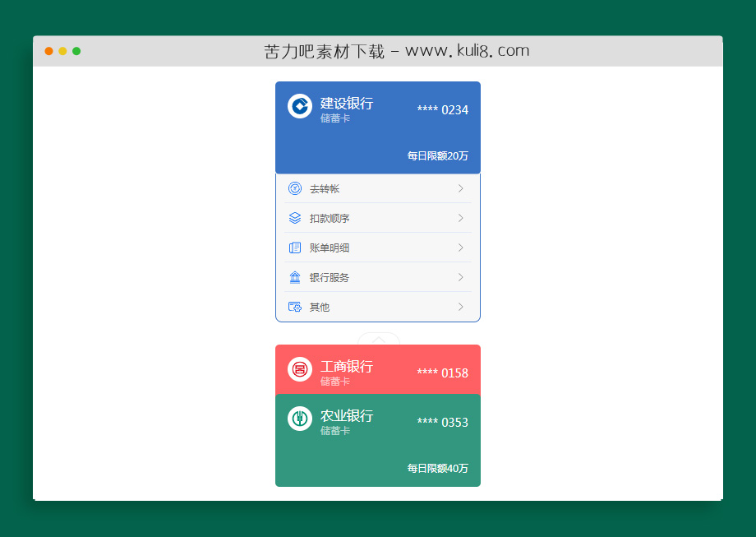Click the 每日限额20万 limit label
The height and width of the screenshot is (537, 756).
436,155
